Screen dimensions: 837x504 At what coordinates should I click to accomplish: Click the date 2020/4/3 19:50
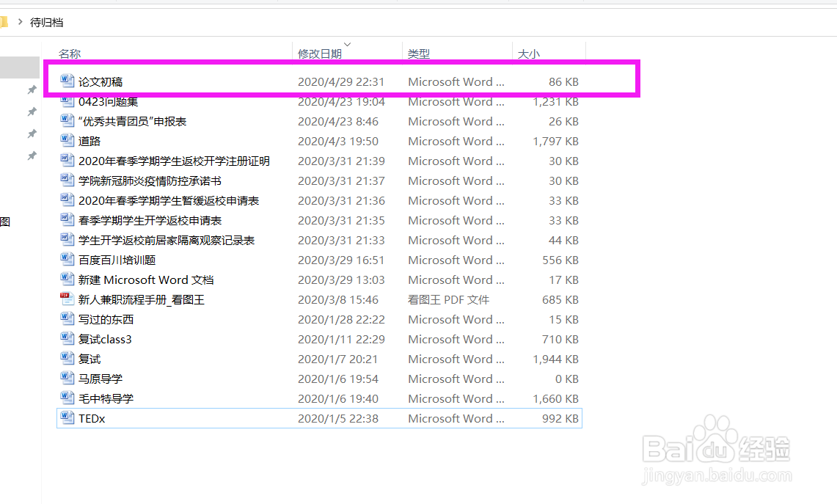click(x=338, y=141)
